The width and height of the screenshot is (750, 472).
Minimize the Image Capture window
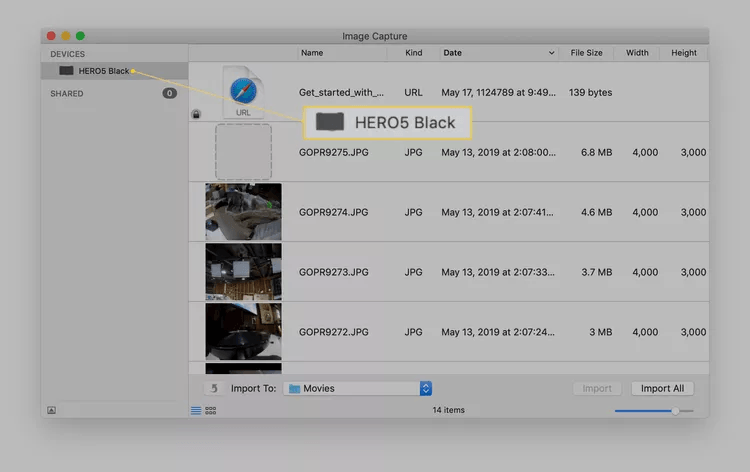tap(66, 36)
